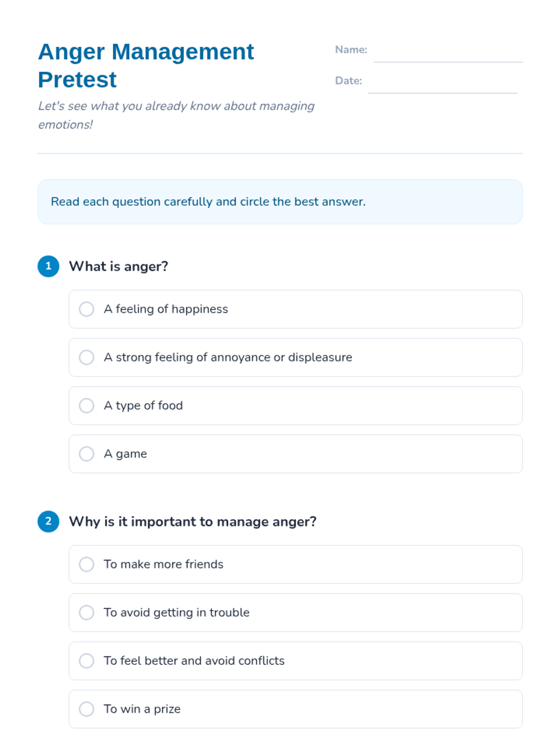Viewport: 560px width, 747px height.
Task: Click the 'Anger Management Pretest' title
Action: (x=146, y=65)
